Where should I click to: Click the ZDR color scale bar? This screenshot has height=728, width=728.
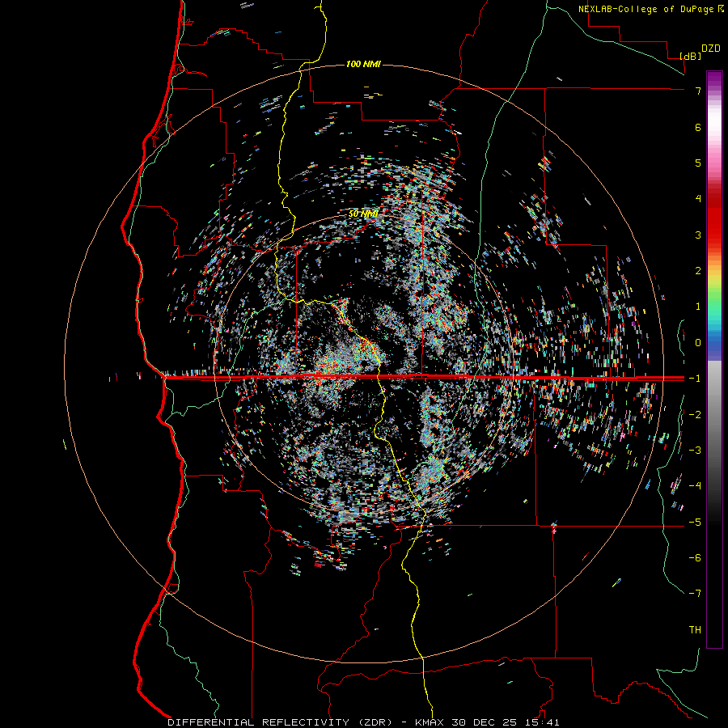pyautogui.click(x=714, y=359)
